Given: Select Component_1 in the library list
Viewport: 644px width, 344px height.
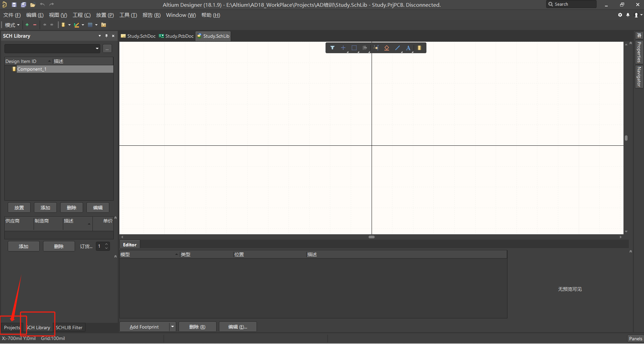Looking at the screenshot, I should pos(32,69).
